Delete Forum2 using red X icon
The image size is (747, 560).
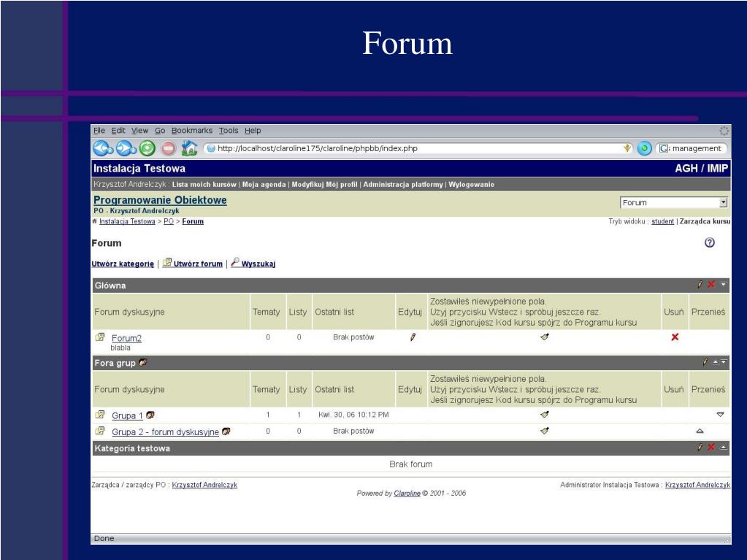point(675,337)
